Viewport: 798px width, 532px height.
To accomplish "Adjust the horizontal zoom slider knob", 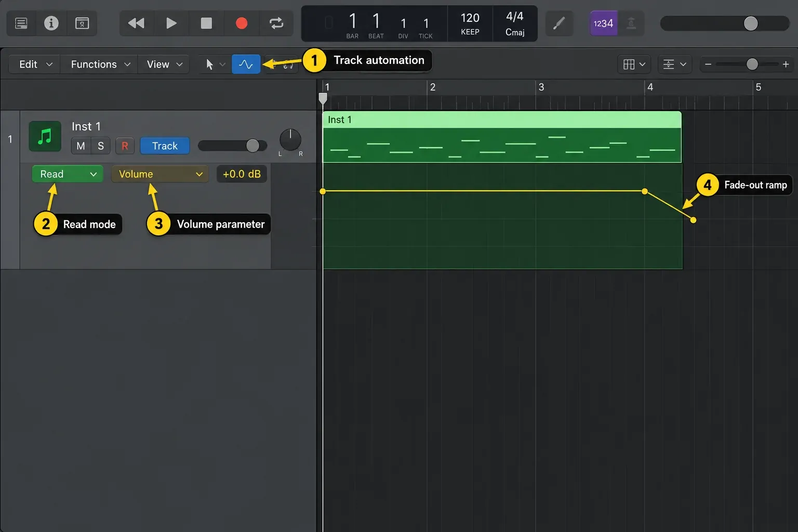I will point(752,64).
